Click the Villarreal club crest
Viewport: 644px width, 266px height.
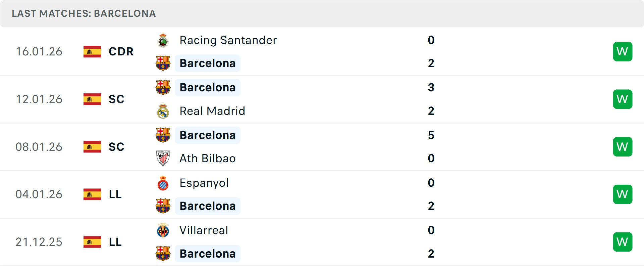163,230
